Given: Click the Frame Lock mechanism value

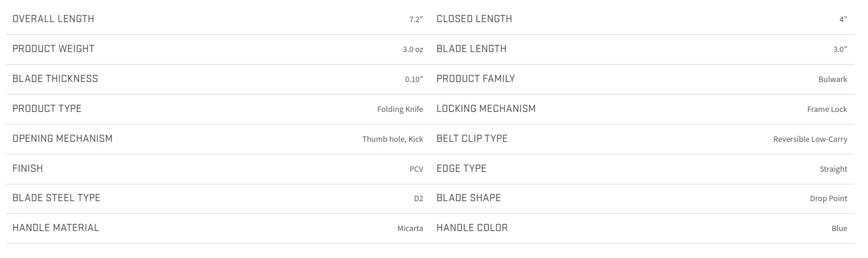Looking at the screenshot, I should [827, 110].
